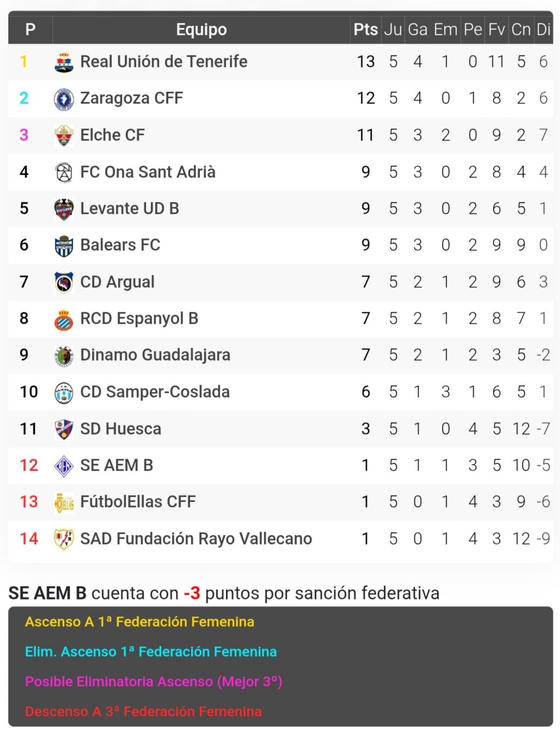
Task: Open the FC Ona Sant Adrià team link
Action: coord(147,172)
